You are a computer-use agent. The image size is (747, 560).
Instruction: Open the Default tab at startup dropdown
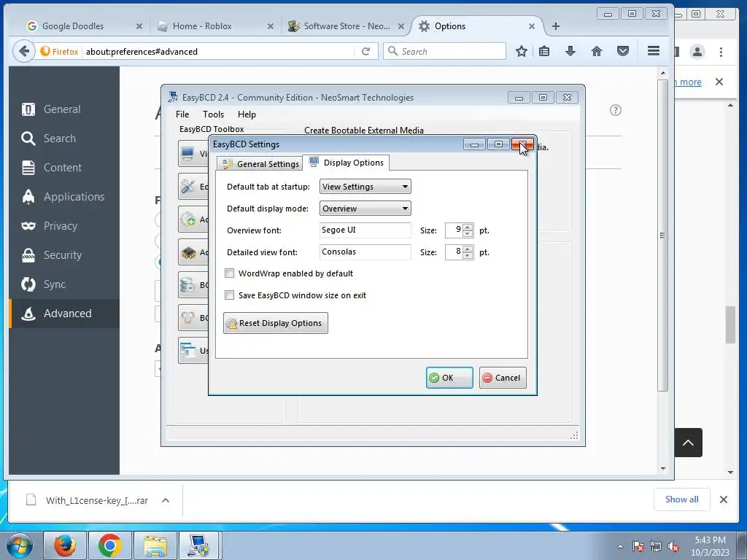click(365, 187)
